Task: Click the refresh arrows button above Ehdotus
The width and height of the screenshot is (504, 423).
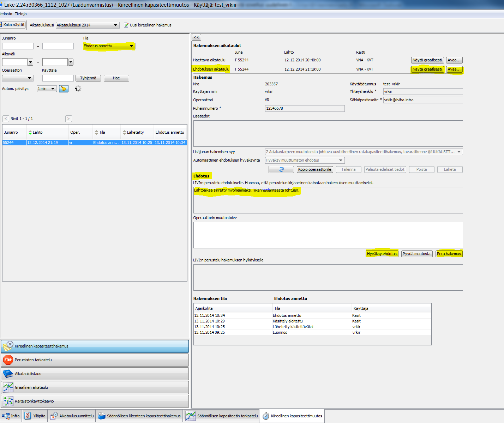Action: click(x=281, y=169)
